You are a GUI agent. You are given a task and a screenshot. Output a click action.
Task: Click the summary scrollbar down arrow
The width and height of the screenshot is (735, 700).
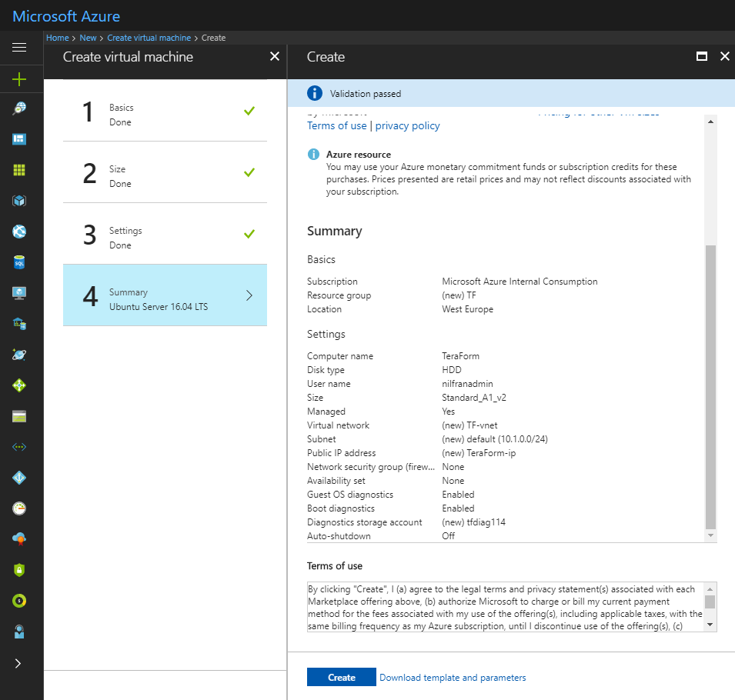710,535
